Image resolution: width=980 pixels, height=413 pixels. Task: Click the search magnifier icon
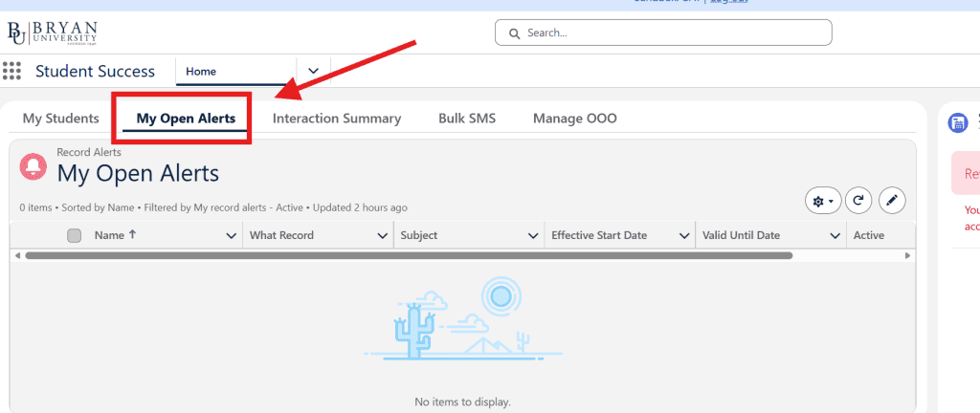coord(514,33)
